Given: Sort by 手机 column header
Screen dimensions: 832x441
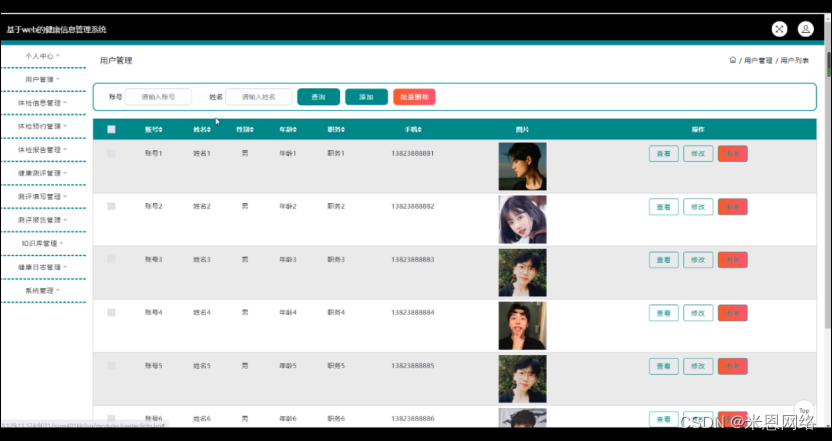Looking at the screenshot, I should click(x=413, y=129).
